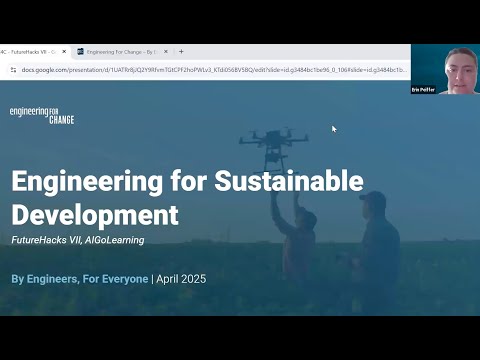The width and height of the screenshot is (480, 360).
Task: Click the presenter's webcam thumbnail
Action: click(x=445, y=69)
